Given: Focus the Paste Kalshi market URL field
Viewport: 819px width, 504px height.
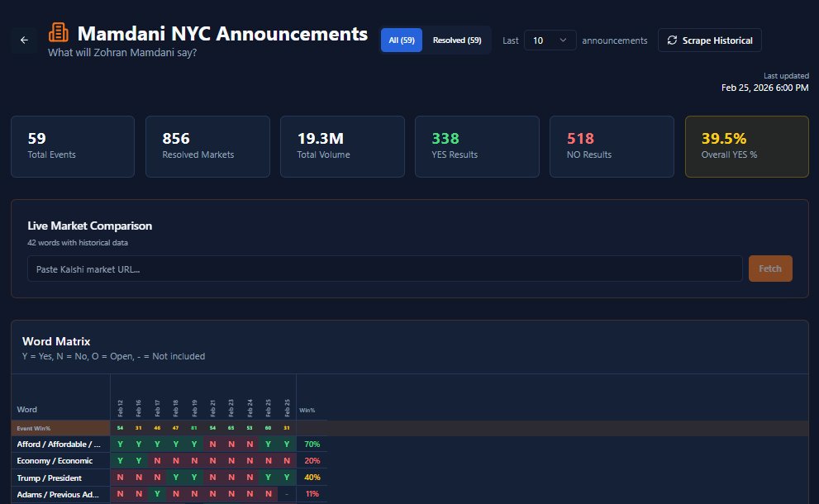Looking at the screenshot, I should click(x=384, y=269).
